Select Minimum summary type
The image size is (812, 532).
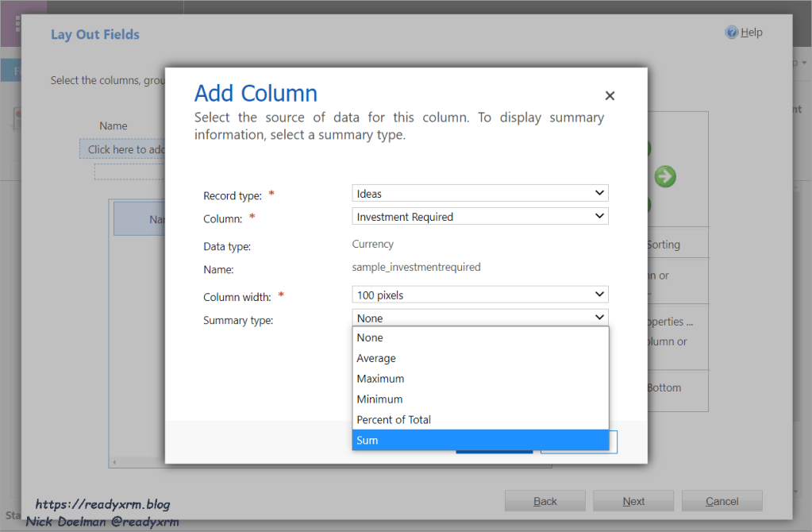point(479,399)
